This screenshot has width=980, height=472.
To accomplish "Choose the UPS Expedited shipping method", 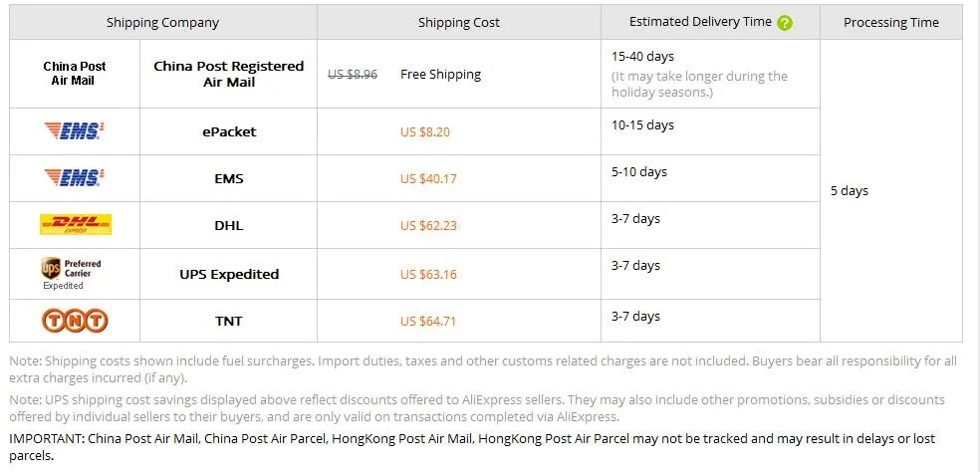I will point(229,274).
